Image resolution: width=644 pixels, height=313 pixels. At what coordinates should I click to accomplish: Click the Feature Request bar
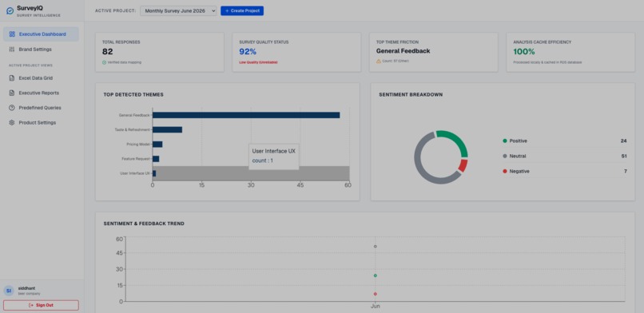[156, 159]
